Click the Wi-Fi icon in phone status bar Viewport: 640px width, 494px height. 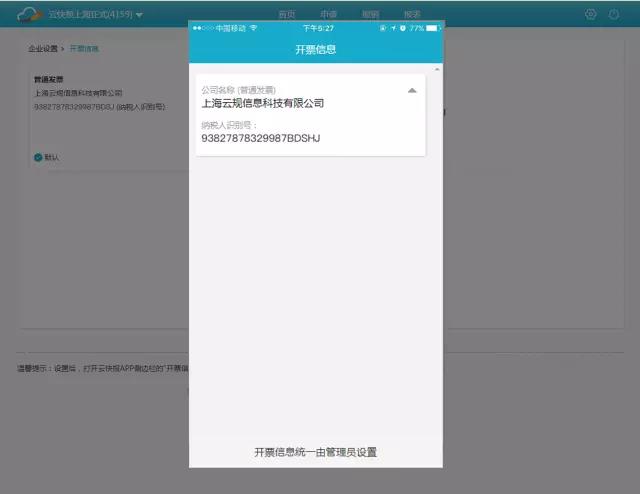pos(253,28)
